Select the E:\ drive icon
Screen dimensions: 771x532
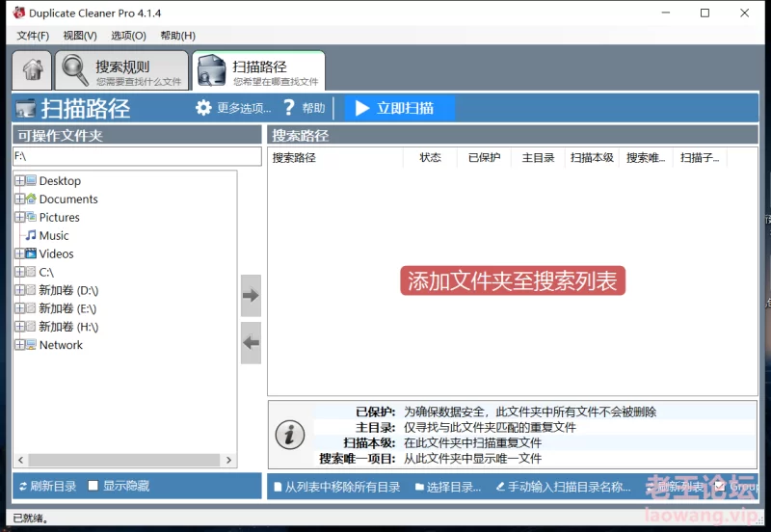coord(31,307)
